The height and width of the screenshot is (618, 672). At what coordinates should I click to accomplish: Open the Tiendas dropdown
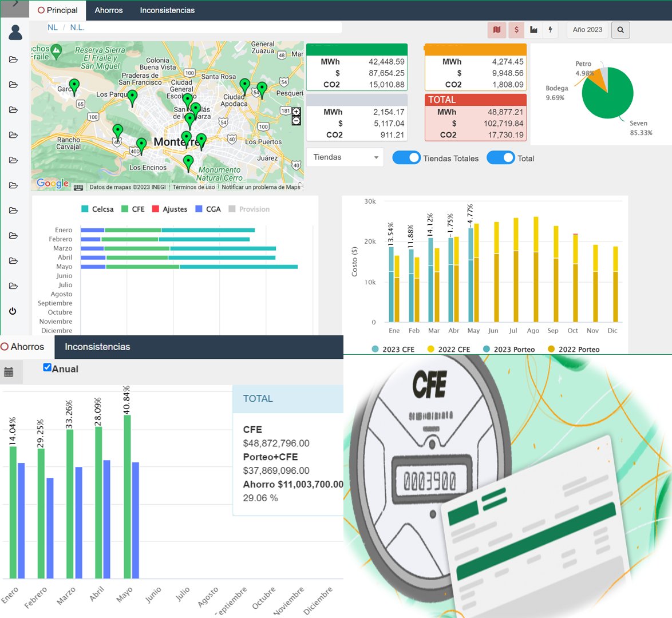pos(345,157)
